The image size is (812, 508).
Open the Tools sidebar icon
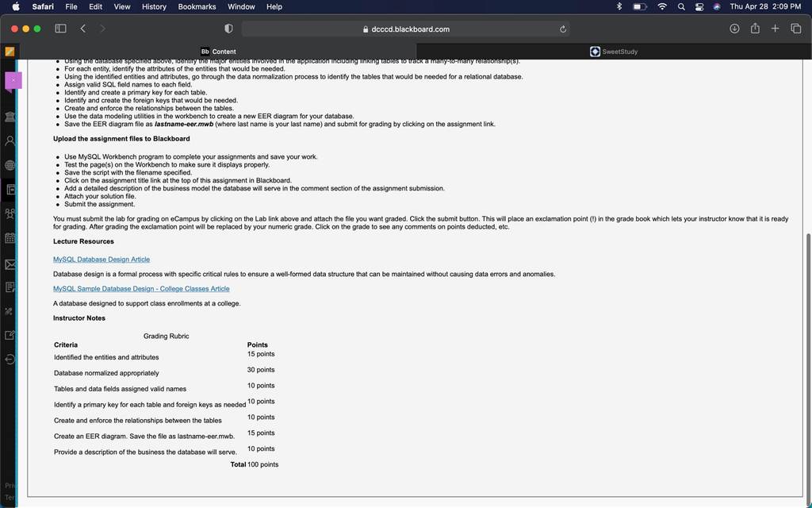(10, 311)
